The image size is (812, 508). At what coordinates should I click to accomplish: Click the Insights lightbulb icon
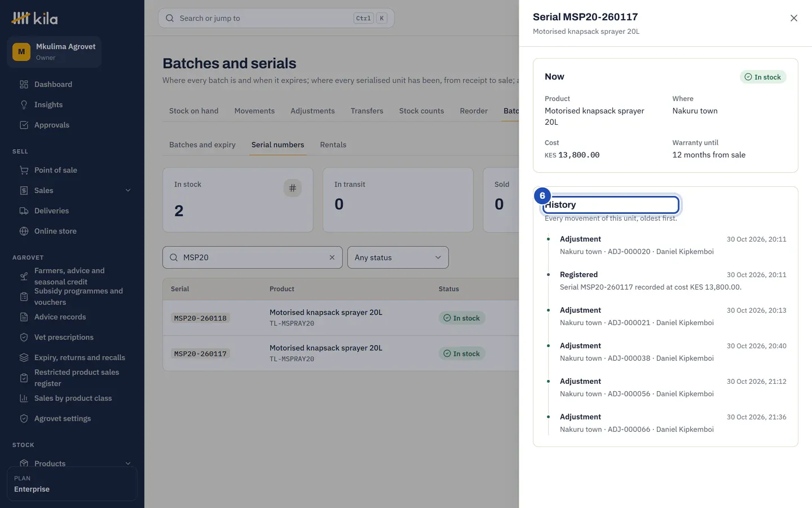(24, 105)
